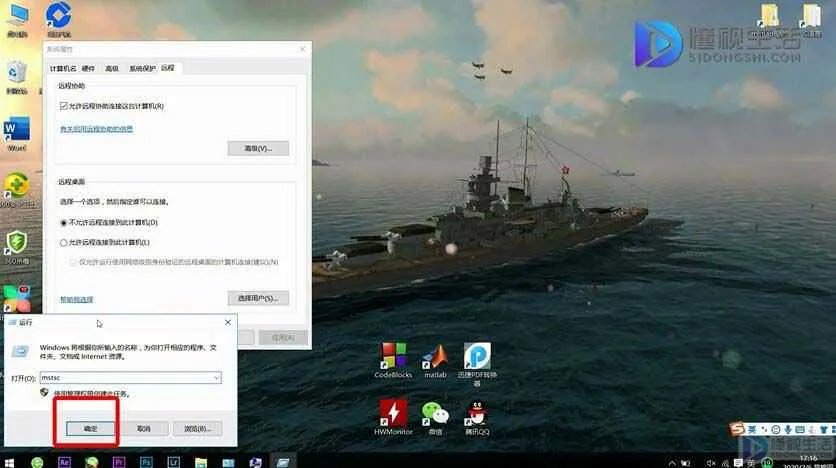Expand the Run dialog's 打开 dropdown arrow

pyautogui.click(x=216, y=378)
